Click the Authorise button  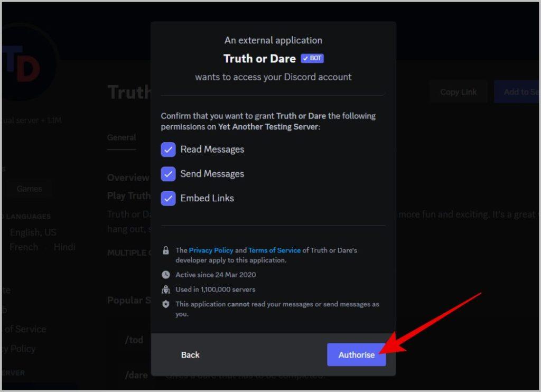coord(356,354)
